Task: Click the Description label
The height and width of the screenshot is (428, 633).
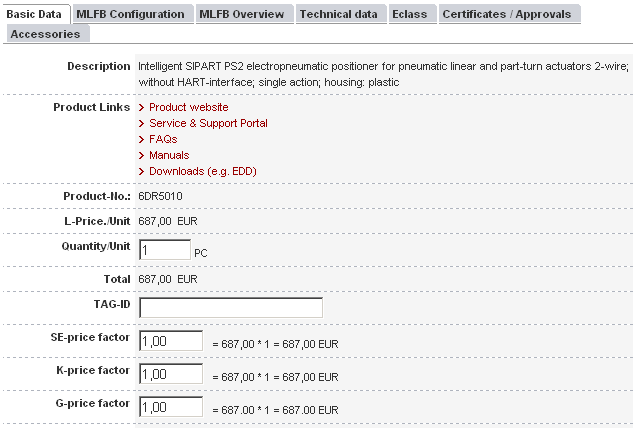Action: click(99, 67)
